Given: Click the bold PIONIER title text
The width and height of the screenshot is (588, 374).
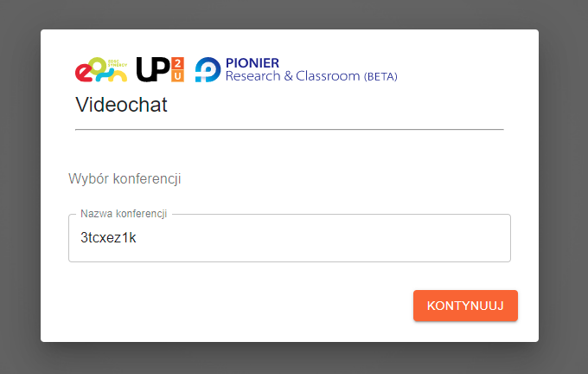Looking at the screenshot, I should (252, 62).
